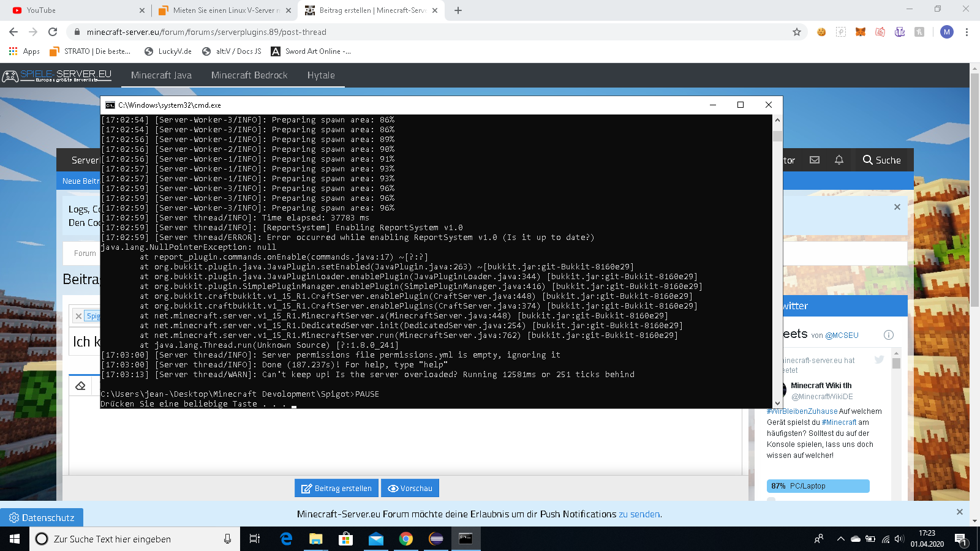This screenshot has width=980, height=551.
Task: Open a new browser tab
Action: (458, 10)
